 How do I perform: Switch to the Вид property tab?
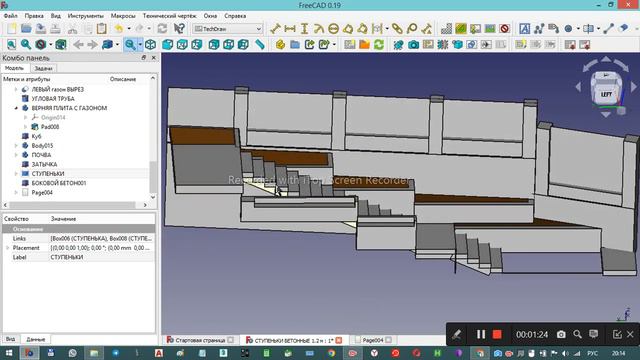10,339
